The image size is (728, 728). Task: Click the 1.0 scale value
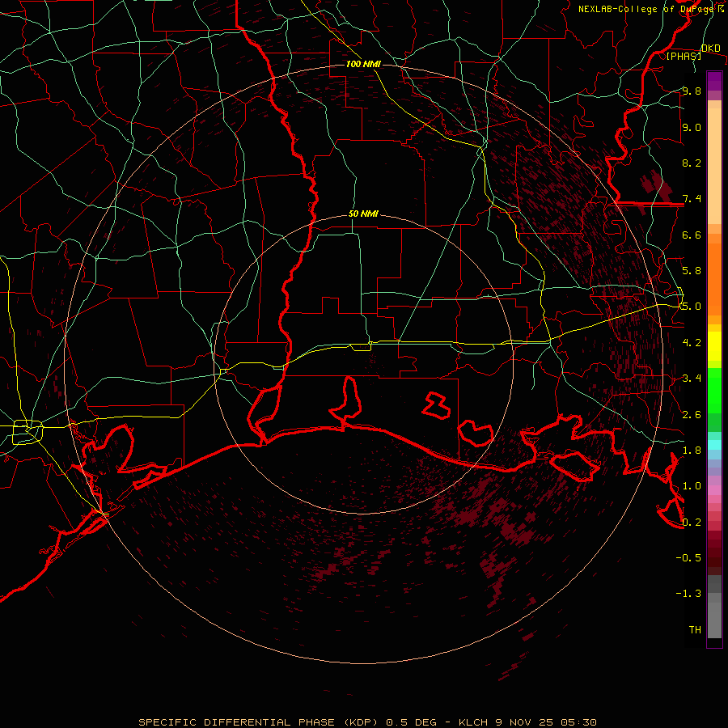[x=692, y=486]
